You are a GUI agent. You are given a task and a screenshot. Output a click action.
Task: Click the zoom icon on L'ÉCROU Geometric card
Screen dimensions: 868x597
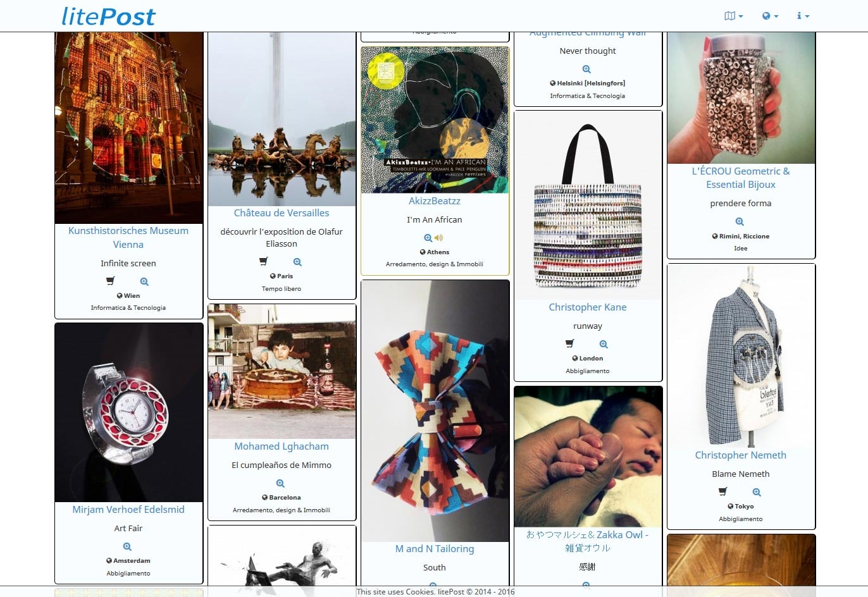pyautogui.click(x=740, y=222)
